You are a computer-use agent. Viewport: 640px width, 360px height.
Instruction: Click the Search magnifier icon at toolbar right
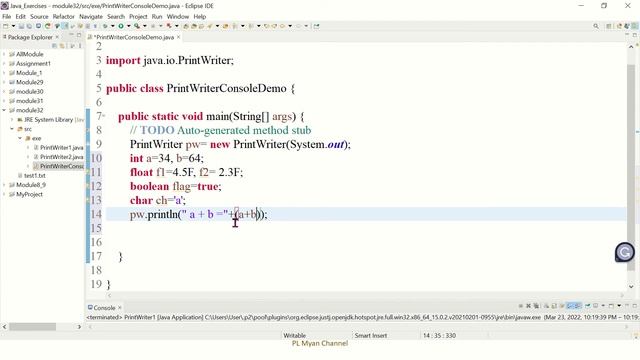tap(596, 26)
